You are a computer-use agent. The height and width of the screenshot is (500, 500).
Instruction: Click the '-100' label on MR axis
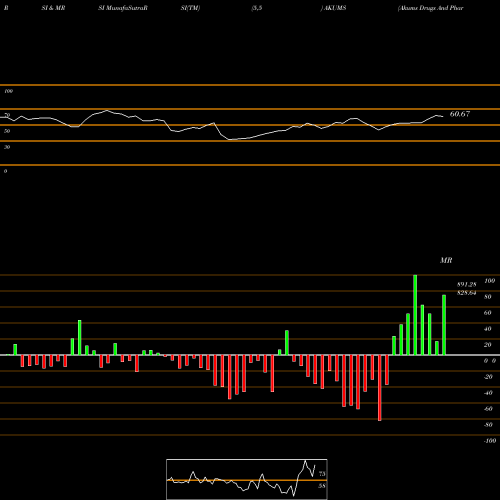(490, 441)
